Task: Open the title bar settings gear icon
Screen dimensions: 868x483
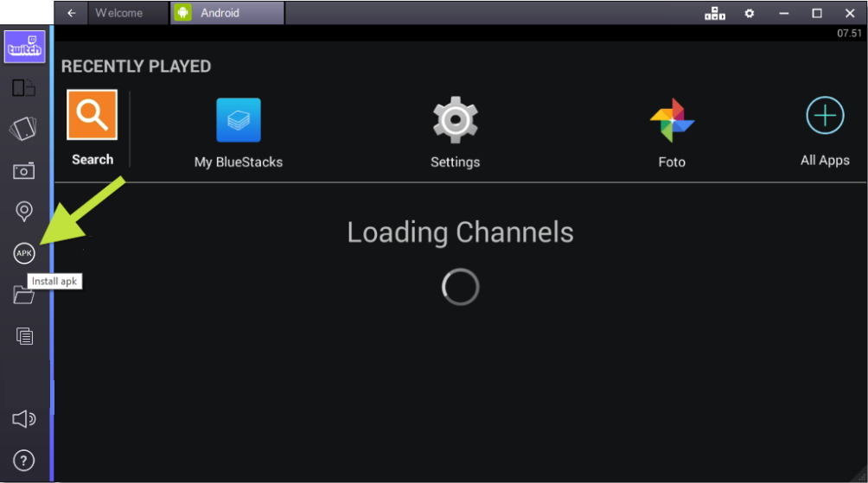Action: [x=749, y=13]
